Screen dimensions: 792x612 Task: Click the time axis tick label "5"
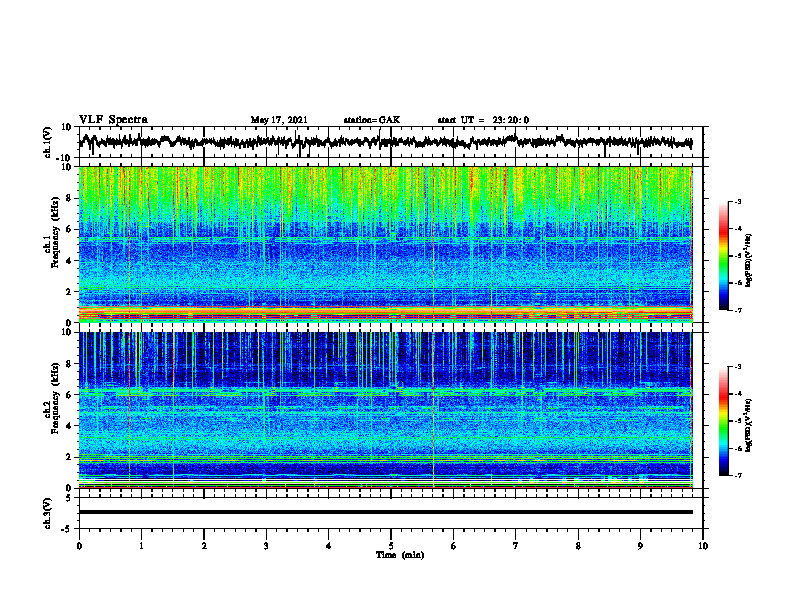point(391,546)
